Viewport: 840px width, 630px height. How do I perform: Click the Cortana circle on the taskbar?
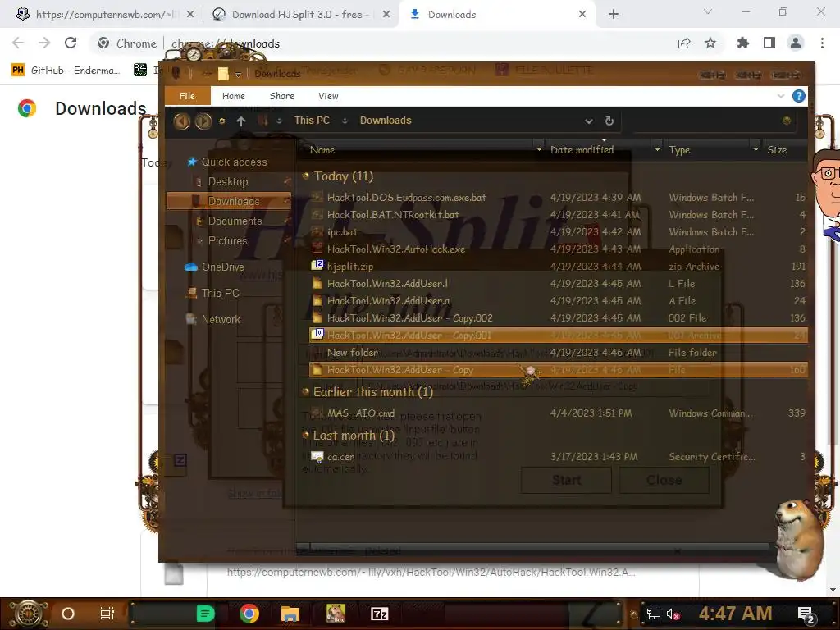tap(68, 614)
